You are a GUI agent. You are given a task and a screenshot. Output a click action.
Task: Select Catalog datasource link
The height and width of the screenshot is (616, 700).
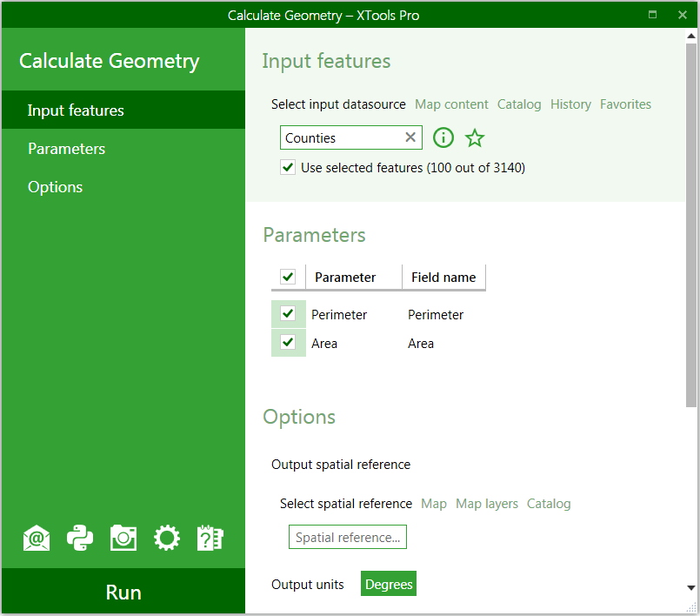519,104
